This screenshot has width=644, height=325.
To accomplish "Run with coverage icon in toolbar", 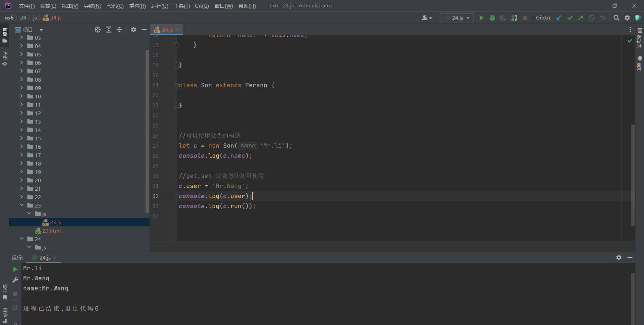I will pyautogui.click(x=503, y=18).
